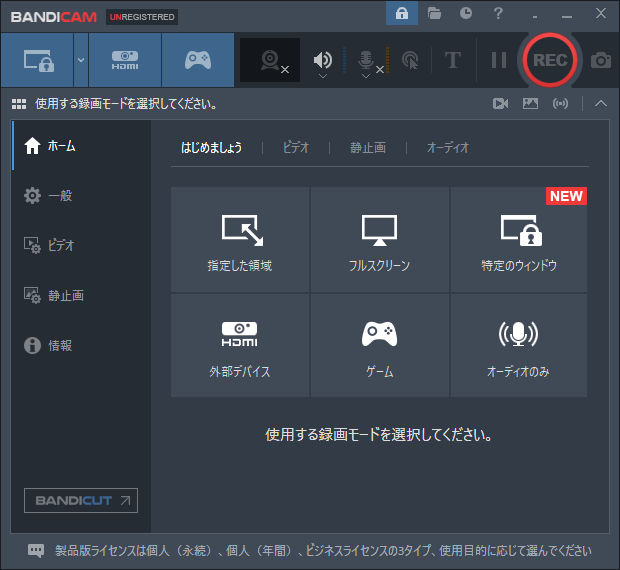Click the grid icon beside the mode prompt
The width and height of the screenshot is (620, 570).
pos(19,104)
